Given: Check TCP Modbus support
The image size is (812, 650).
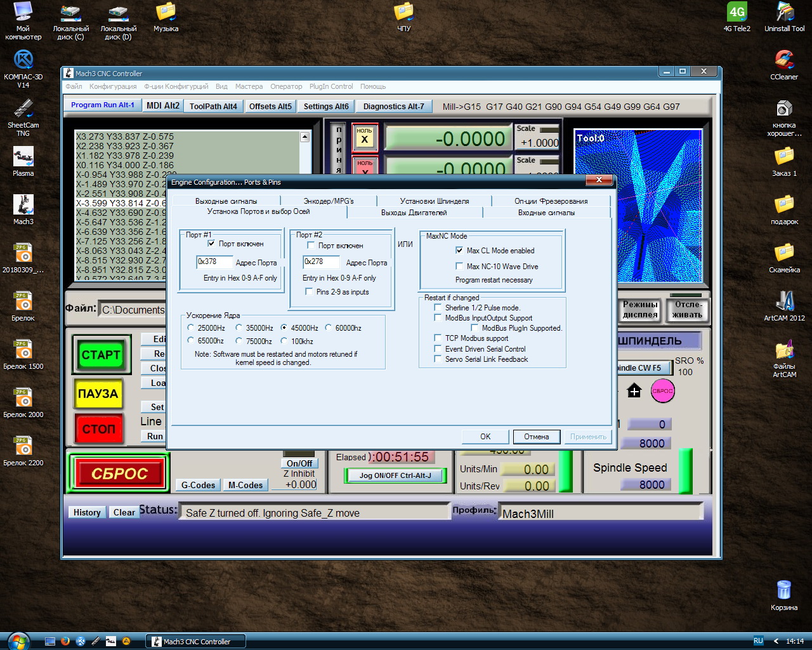Looking at the screenshot, I should point(438,338).
